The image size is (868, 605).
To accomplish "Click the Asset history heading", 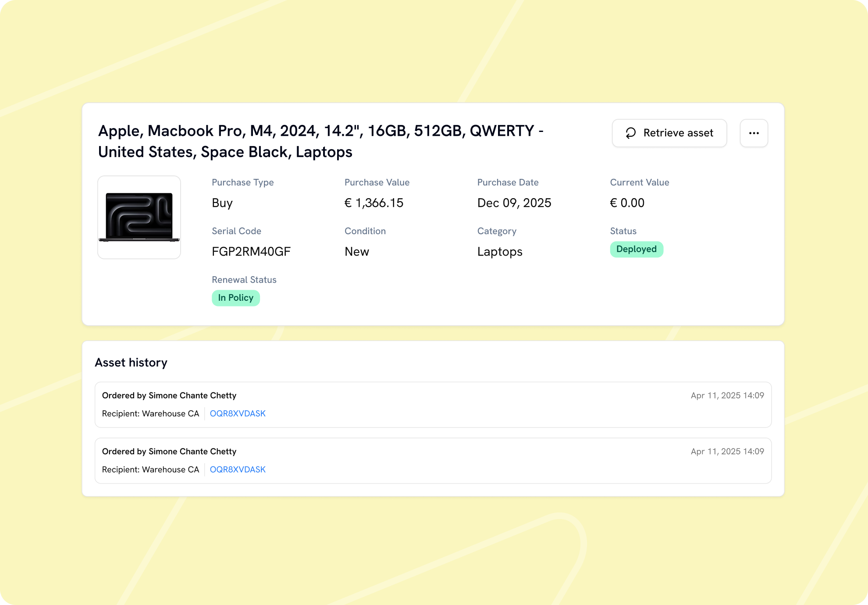I will (131, 363).
